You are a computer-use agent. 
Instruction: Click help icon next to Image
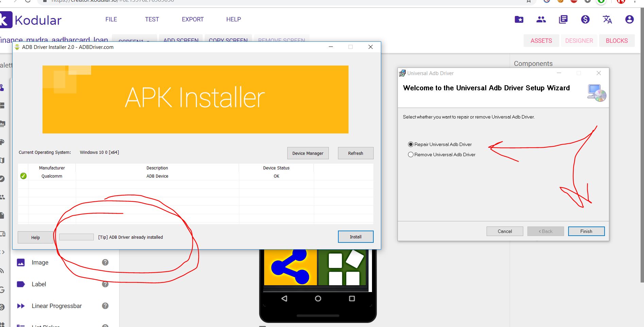point(105,262)
